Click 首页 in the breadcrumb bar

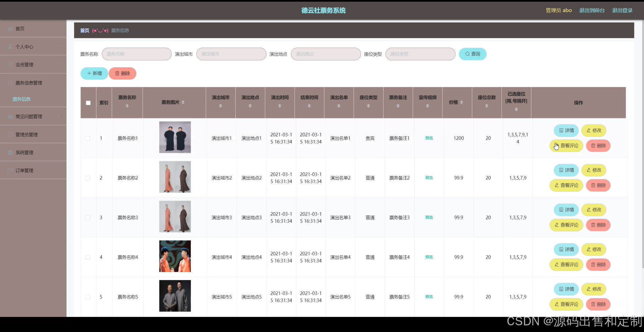point(85,31)
